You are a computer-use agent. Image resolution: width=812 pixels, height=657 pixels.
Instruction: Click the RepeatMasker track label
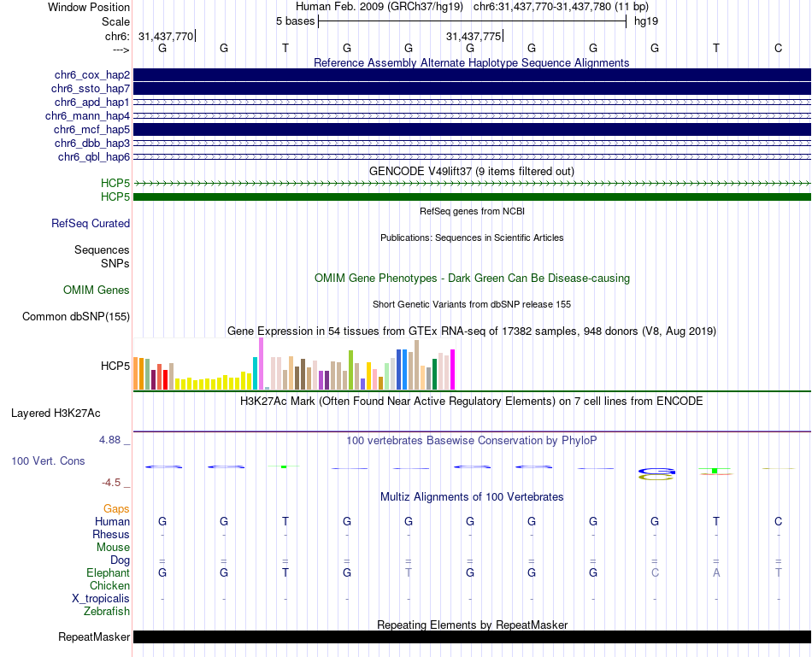click(94, 636)
